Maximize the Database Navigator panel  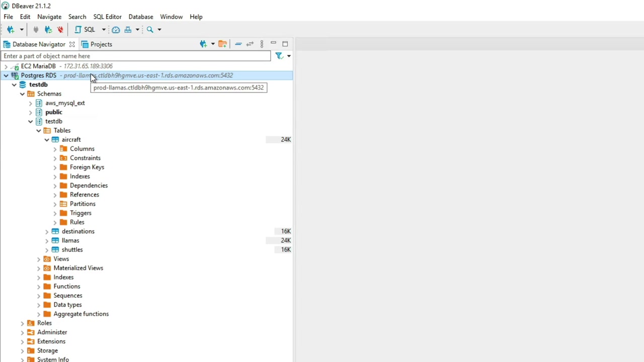pyautogui.click(x=285, y=44)
